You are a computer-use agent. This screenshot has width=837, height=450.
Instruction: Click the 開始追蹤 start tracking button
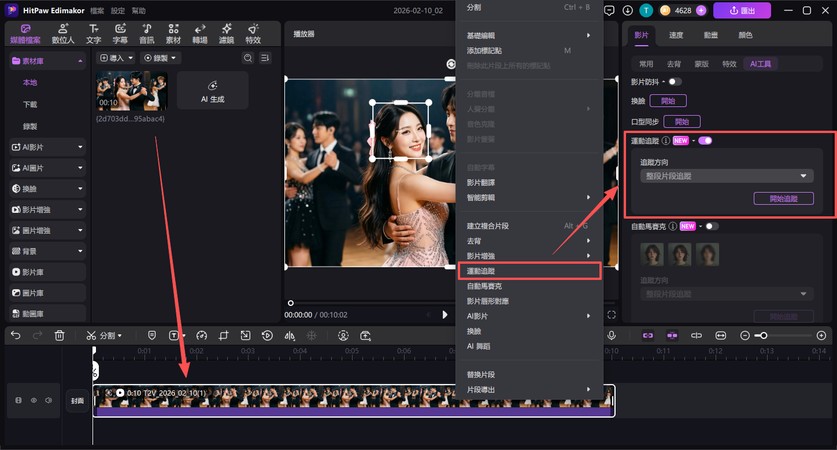pyautogui.click(x=784, y=199)
